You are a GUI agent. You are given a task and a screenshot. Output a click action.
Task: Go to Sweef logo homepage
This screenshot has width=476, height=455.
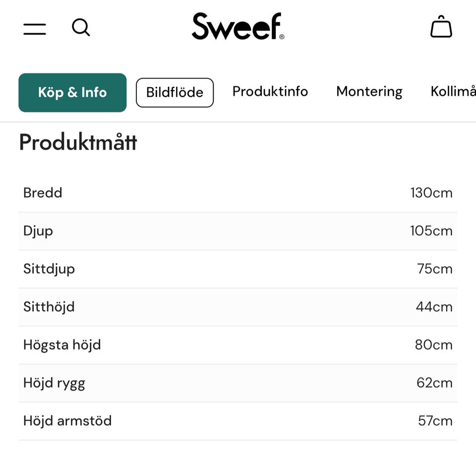point(238,27)
